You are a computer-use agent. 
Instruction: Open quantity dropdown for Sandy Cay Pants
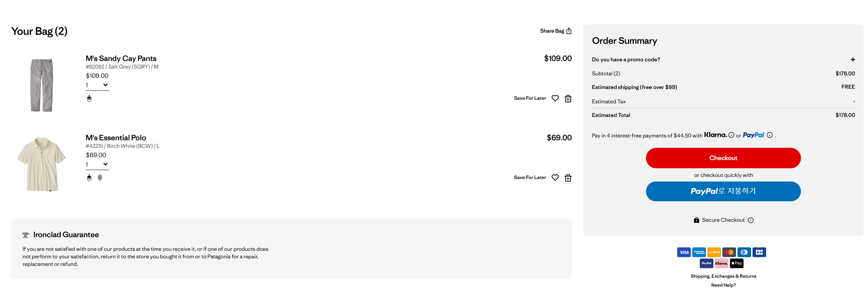pos(97,85)
